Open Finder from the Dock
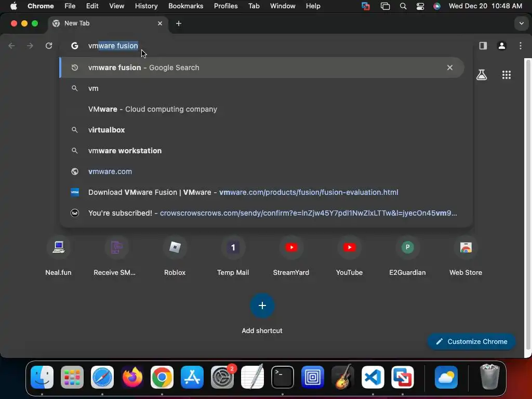Screen dimensions: 532x399 point(42,377)
